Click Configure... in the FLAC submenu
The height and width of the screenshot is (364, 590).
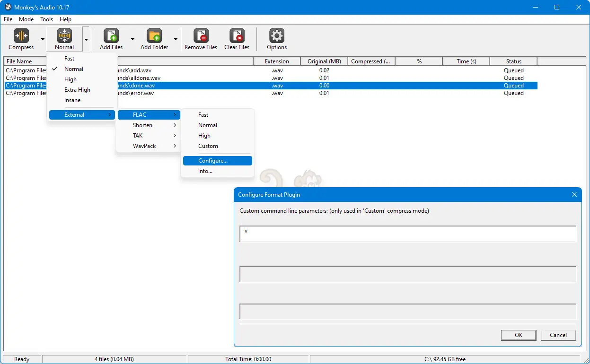click(x=218, y=161)
